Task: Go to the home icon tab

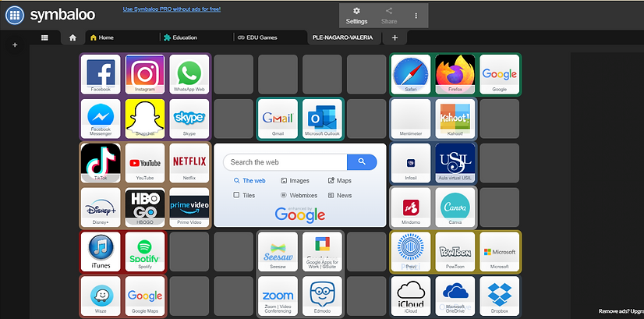Action: pyautogui.click(x=73, y=37)
